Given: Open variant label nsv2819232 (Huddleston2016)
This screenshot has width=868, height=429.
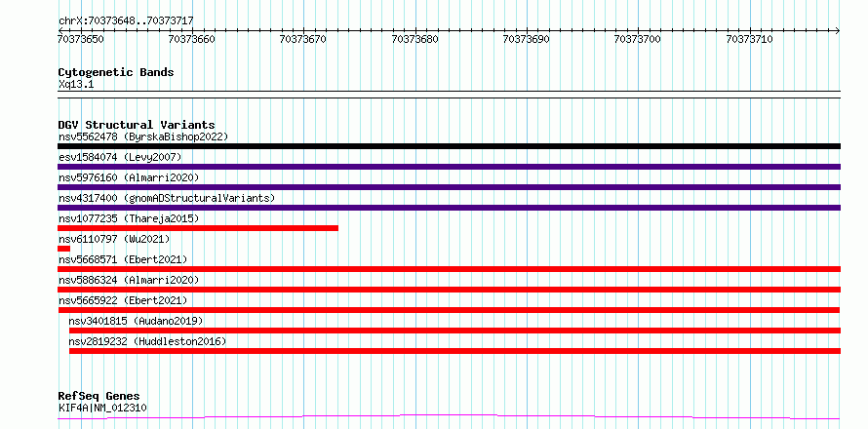Looking at the screenshot, I should tap(148, 341).
